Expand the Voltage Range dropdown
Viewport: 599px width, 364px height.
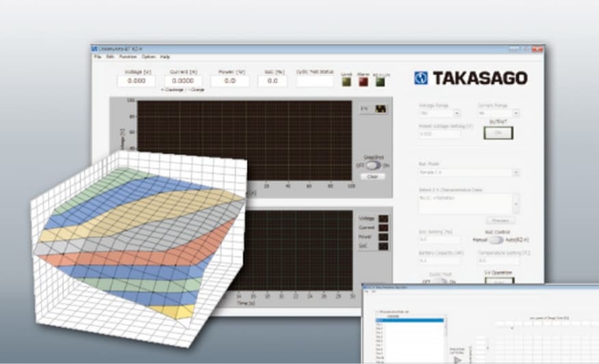(x=457, y=113)
